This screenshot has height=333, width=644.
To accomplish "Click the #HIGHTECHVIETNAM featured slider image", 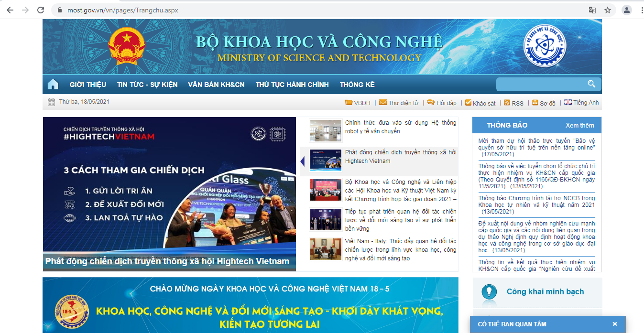I will tap(169, 194).
